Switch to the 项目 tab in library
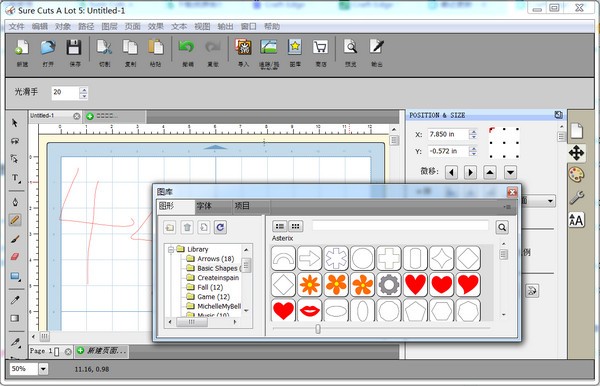600x386 pixels. point(251,207)
